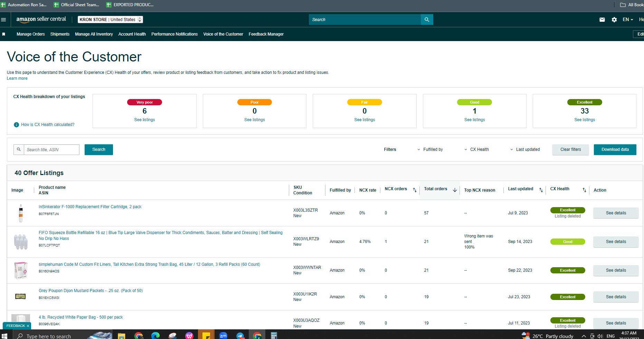Screen dimensions: 644x339
Task: Click the Download data button
Action: 615,149
